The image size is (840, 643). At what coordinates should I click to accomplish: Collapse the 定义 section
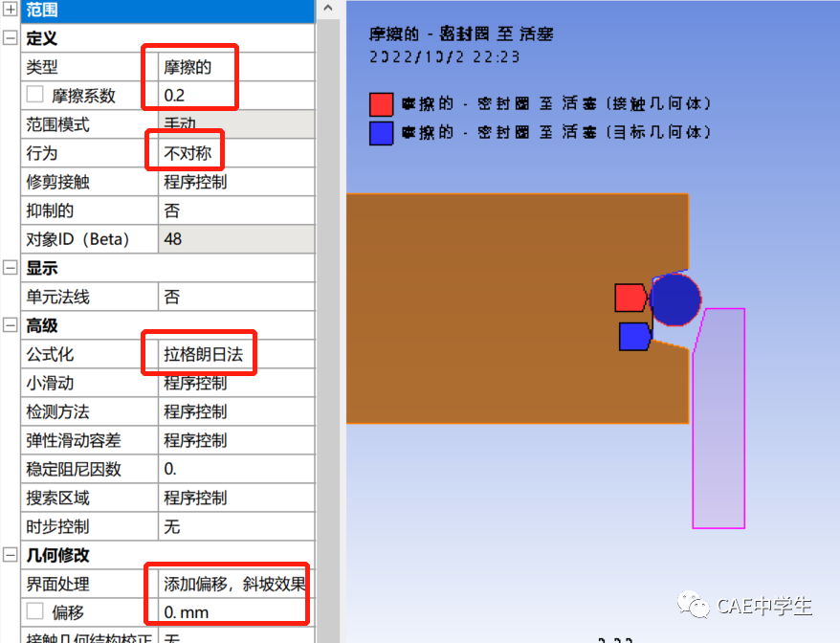pyautogui.click(x=11, y=38)
